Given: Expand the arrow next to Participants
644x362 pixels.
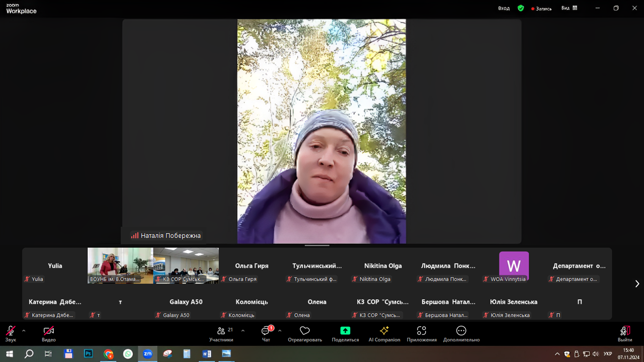Looking at the screenshot, I should coord(243,331).
